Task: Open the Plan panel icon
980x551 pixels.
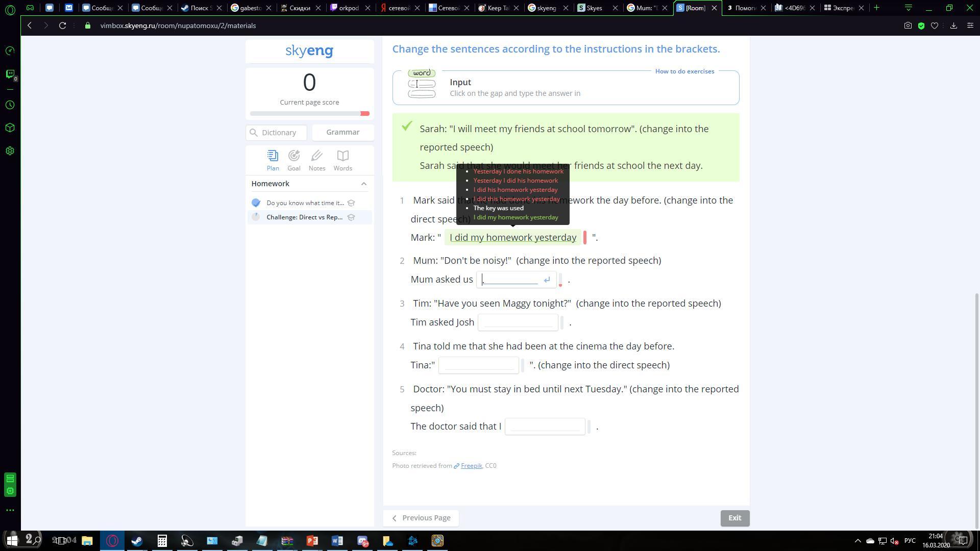Action: (273, 156)
